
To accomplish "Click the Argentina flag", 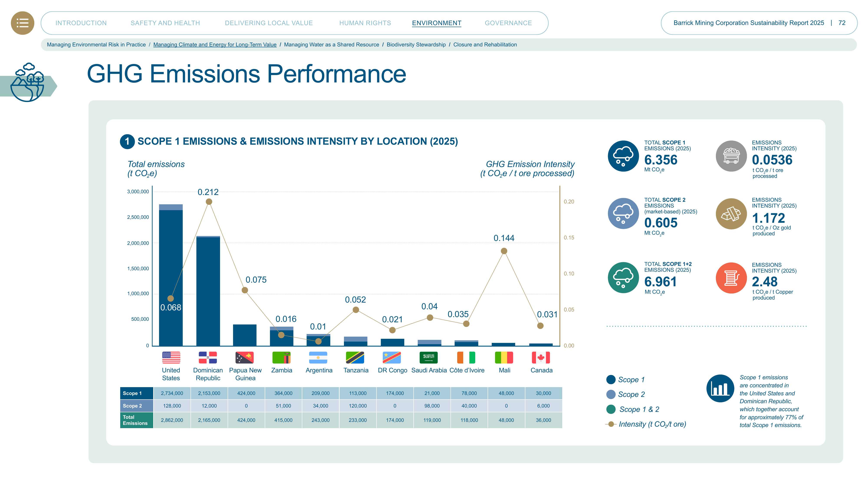I will pos(318,357).
